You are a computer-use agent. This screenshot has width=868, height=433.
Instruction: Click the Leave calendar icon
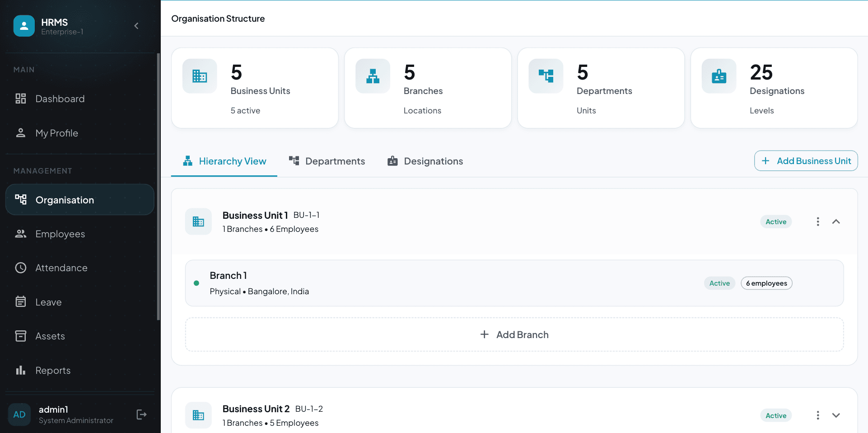[x=21, y=301]
